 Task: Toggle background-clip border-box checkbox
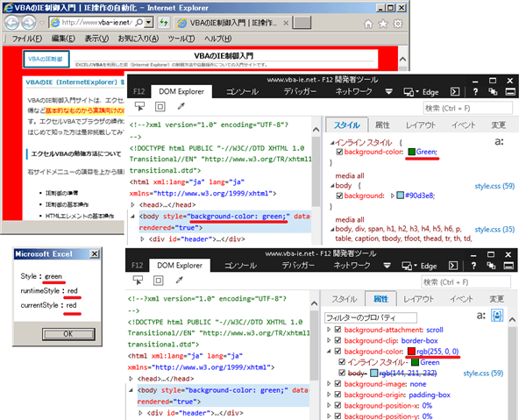coord(338,340)
